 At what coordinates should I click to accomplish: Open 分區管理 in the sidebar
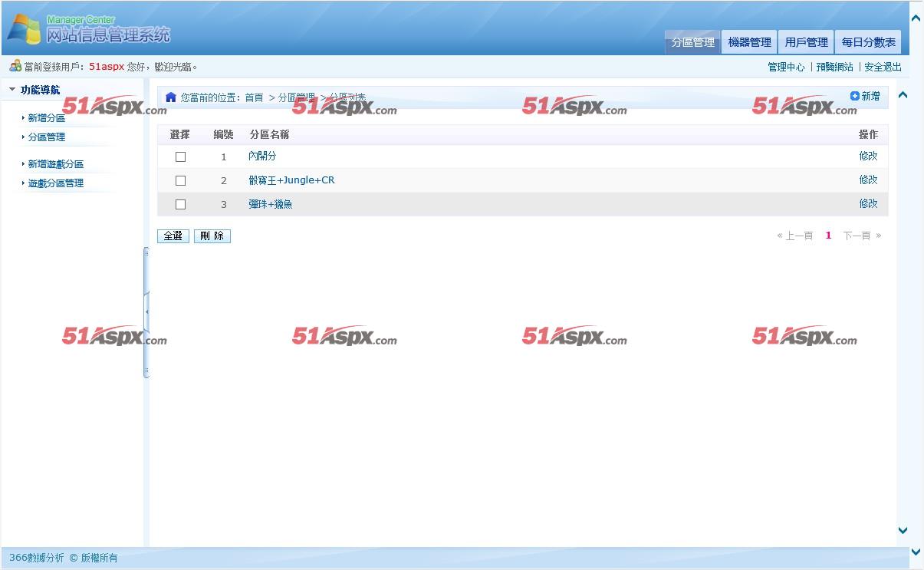47,137
